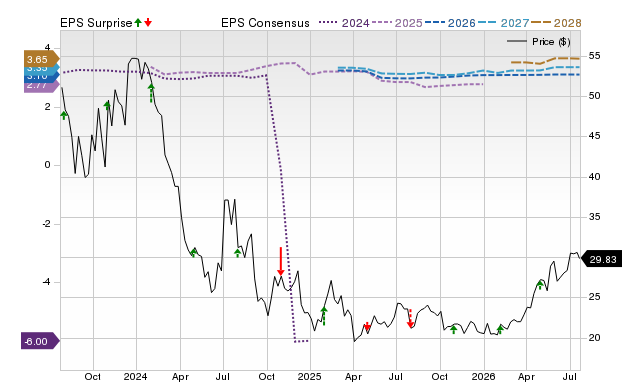Click the -2 label on the EPS axis
Screen dimensions: 640x382
(47, 224)
